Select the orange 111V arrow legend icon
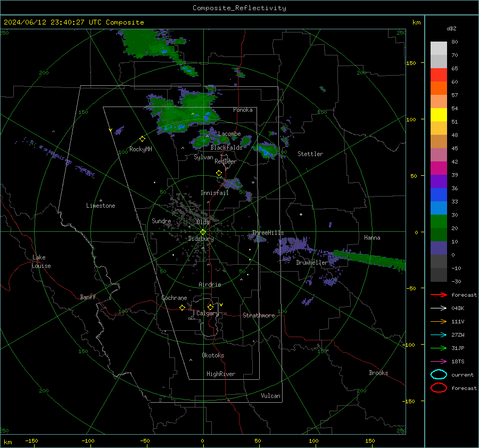The height and width of the screenshot is (448, 479). [439, 321]
